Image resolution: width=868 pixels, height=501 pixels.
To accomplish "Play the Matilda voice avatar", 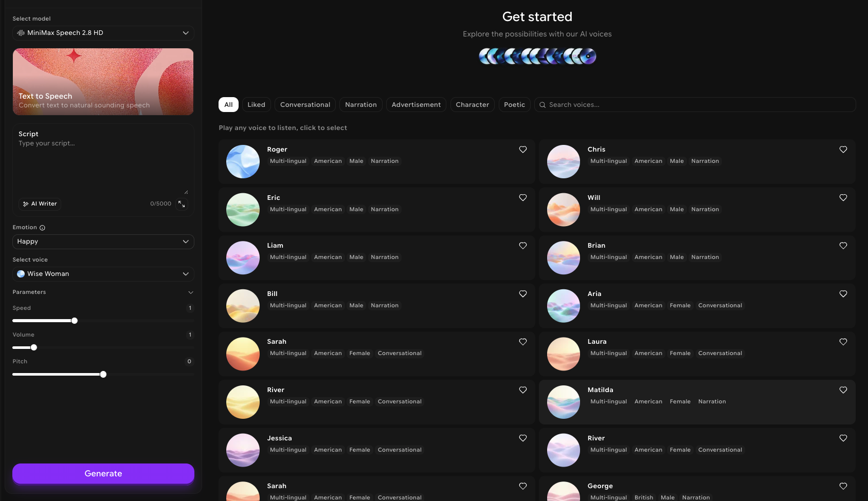I will pyautogui.click(x=564, y=402).
